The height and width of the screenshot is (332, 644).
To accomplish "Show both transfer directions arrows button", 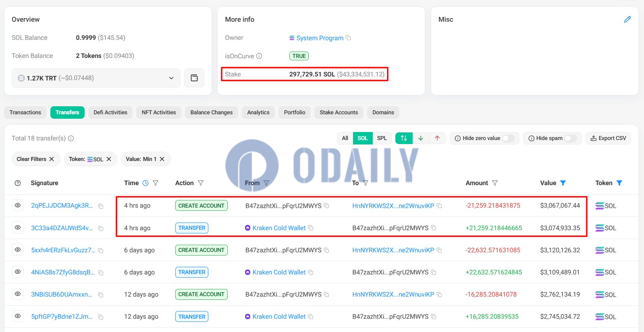I will point(404,138).
